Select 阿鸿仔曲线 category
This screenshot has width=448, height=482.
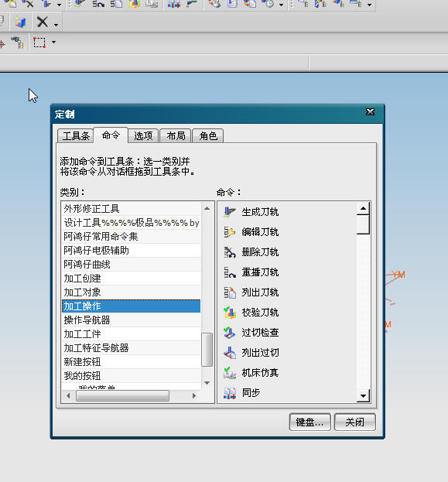pos(132,265)
